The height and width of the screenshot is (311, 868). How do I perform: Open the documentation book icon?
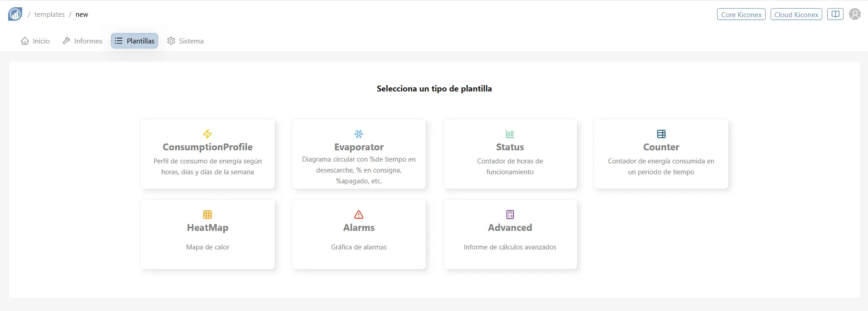click(x=835, y=14)
